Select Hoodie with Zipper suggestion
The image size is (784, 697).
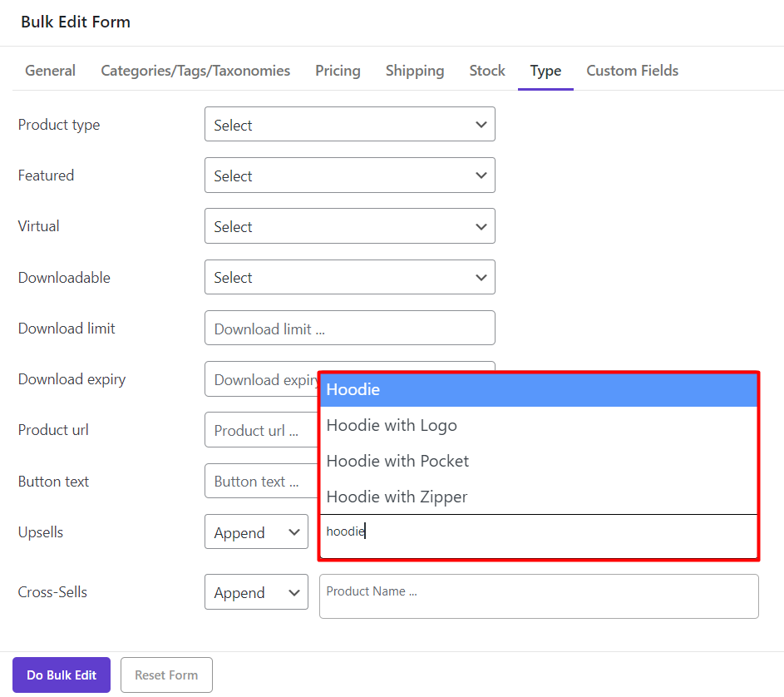(x=538, y=497)
